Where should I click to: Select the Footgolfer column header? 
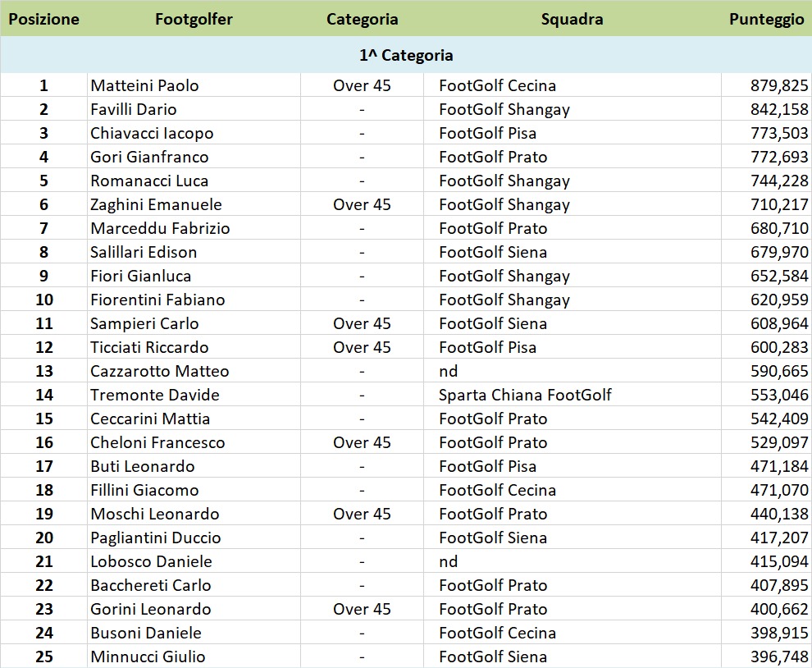click(194, 19)
